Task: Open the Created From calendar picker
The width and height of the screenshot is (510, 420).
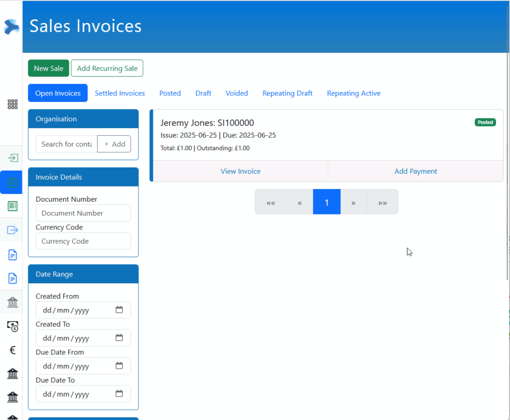Action: 119,310
